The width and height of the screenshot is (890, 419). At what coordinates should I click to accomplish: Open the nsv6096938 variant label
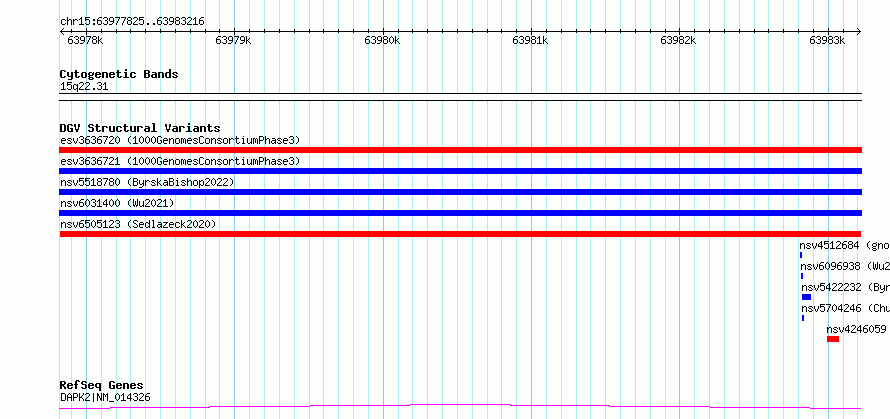[845, 266]
